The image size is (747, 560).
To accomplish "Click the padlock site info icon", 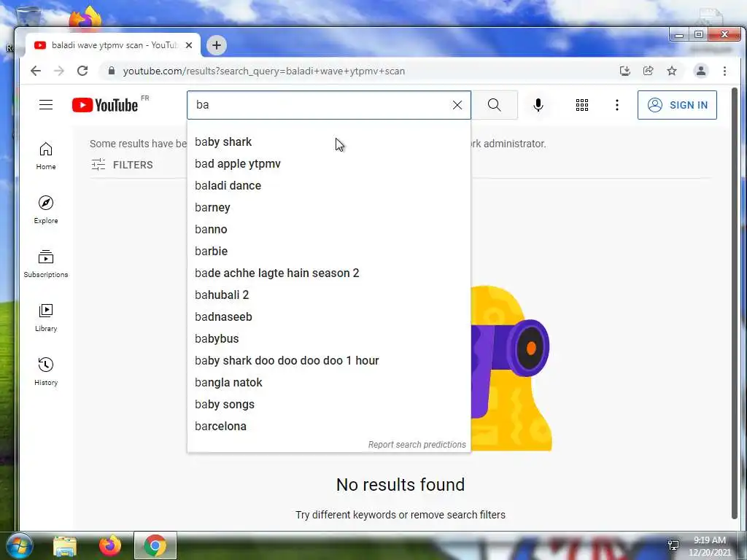I will (x=112, y=71).
